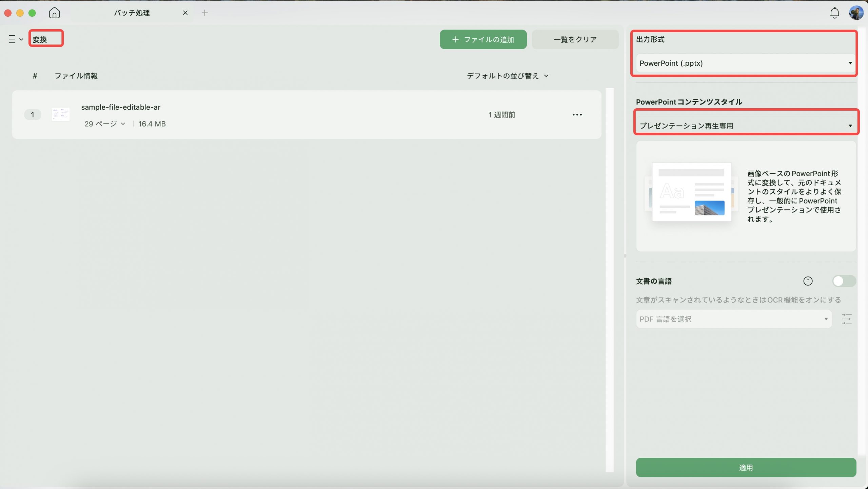Image resolution: width=868 pixels, height=489 pixels.
Task: Click the 16.4 MB file size
Action: (152, 124)
